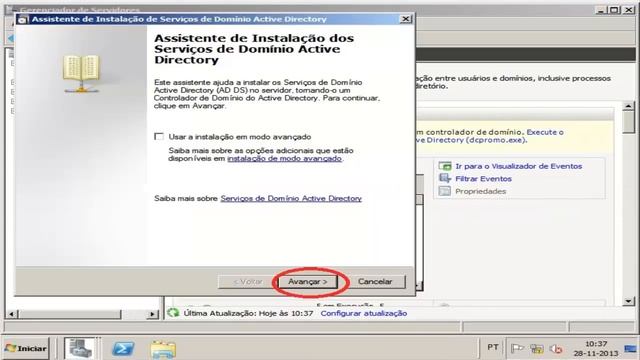Minimize the Gerenciador de Servidores window

602,9
